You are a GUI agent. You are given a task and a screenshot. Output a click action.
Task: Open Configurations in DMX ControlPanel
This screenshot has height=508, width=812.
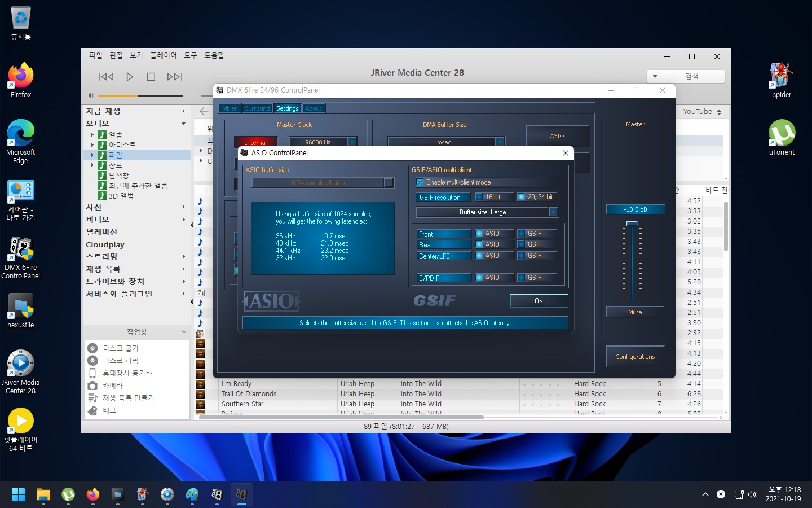click(635, 357)
